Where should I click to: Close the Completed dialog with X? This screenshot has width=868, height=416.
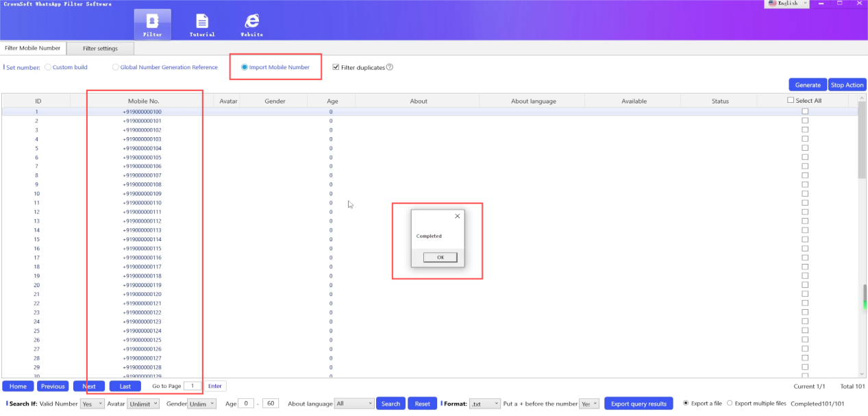[458, 216]
